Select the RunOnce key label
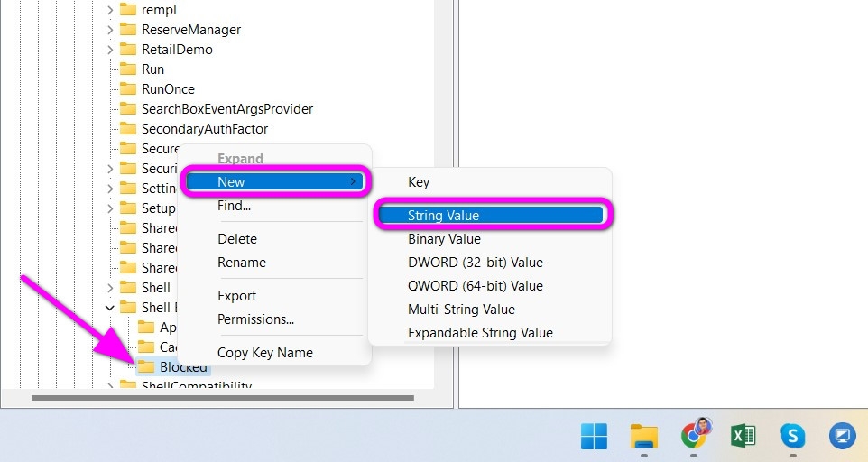The height and width of the screenshot is (462, 868). pos(168,89)
